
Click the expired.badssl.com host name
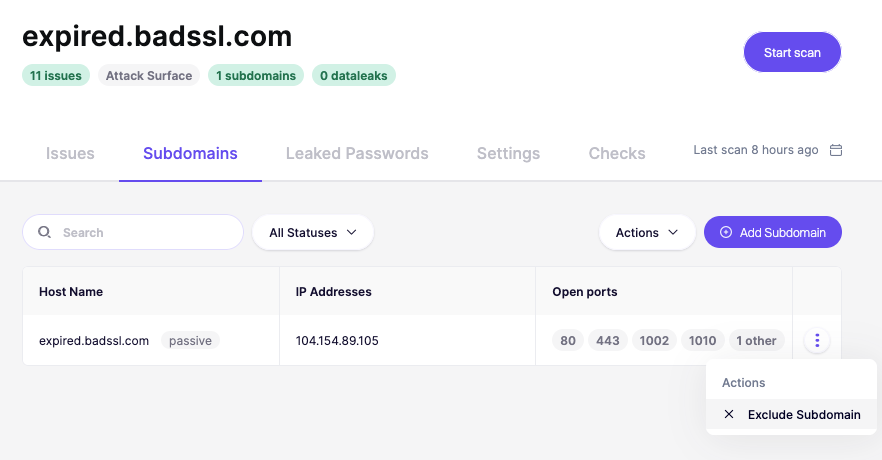(x=94, y=341)
